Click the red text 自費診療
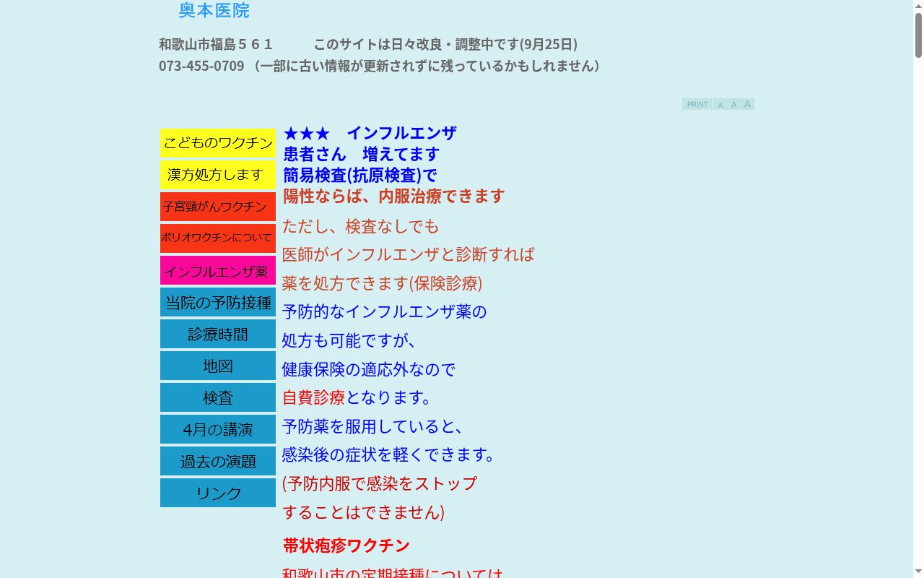 coord(313,397)
